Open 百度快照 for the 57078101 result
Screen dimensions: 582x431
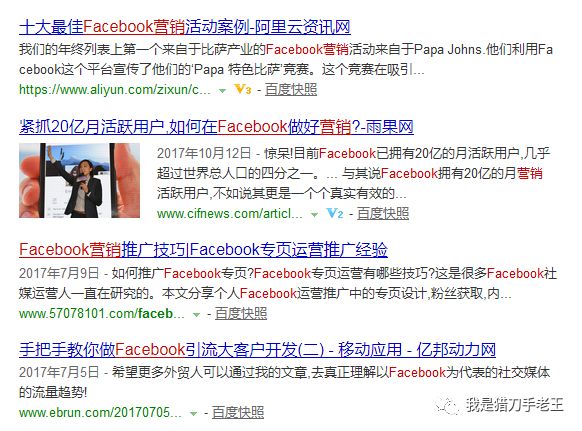tap(241, 314)
